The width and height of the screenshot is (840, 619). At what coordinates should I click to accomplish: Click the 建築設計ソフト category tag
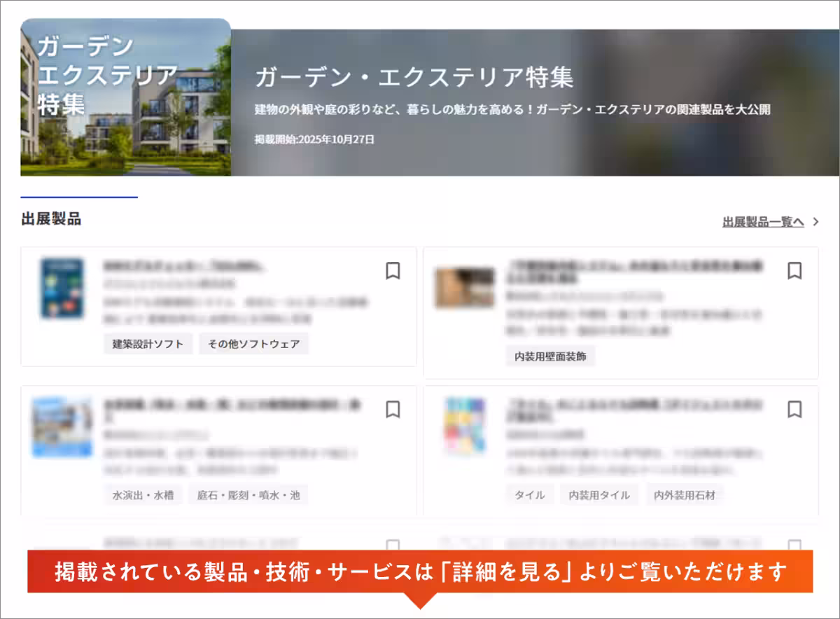coord(148,344)
